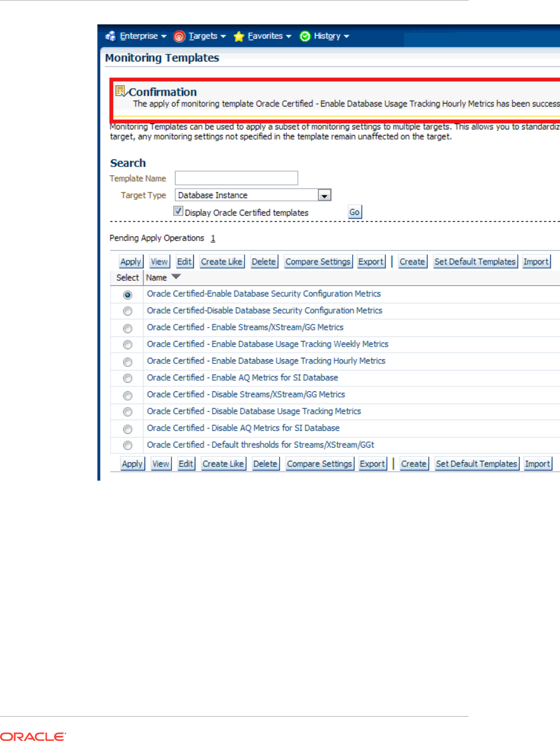Toggle Display Oracle Certified templates checkbox
Viewport: 560px width, 741px height.
click(x=178, y=211)
